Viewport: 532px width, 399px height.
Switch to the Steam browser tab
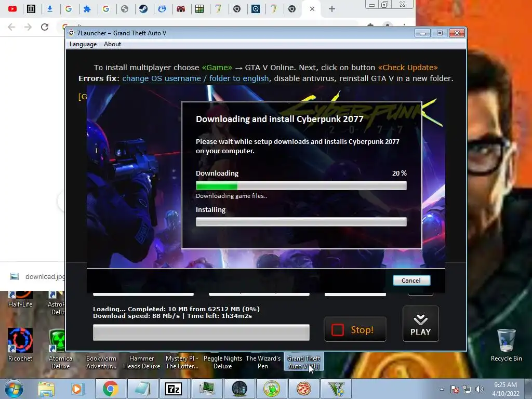click(143, 9)
